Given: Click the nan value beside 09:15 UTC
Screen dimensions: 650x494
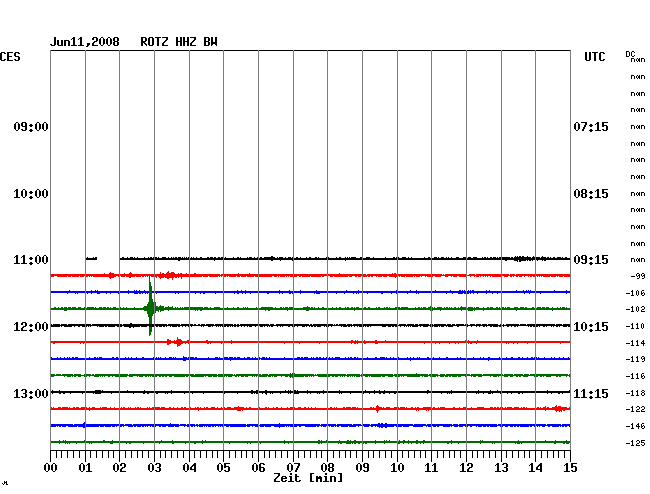Looking at the screenshot, I should (x=638, y=260).
